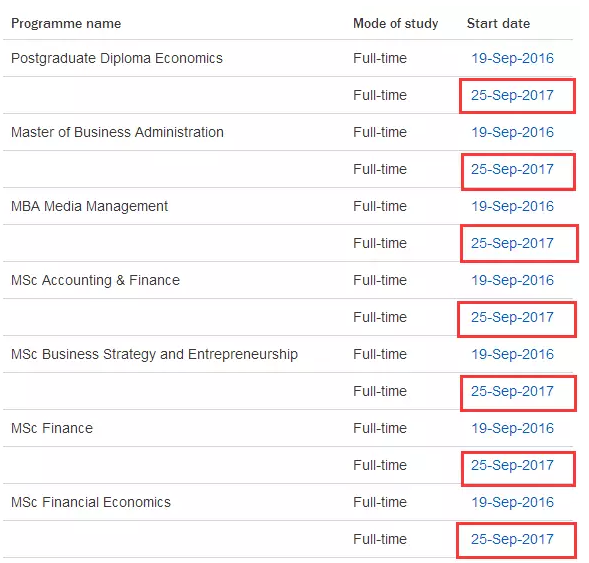The width and height of the screenshot is (589, 563).
Task: Select the Postgraduate Diploma Economics programme name
Action: point(117,59)
